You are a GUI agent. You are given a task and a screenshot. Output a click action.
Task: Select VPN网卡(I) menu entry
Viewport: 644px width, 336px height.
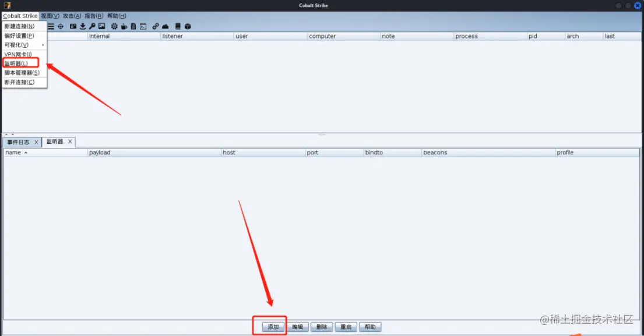[24, 54]
